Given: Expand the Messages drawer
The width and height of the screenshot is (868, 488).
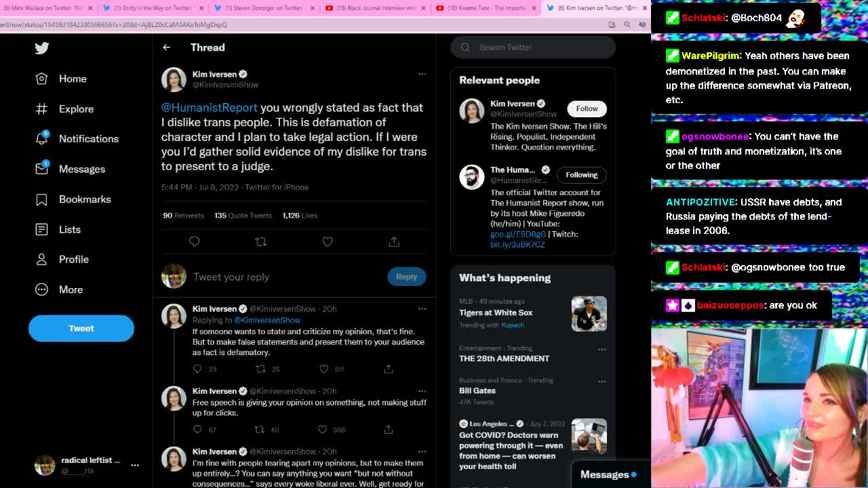Looking at the screenshot, I should point(608,474).
